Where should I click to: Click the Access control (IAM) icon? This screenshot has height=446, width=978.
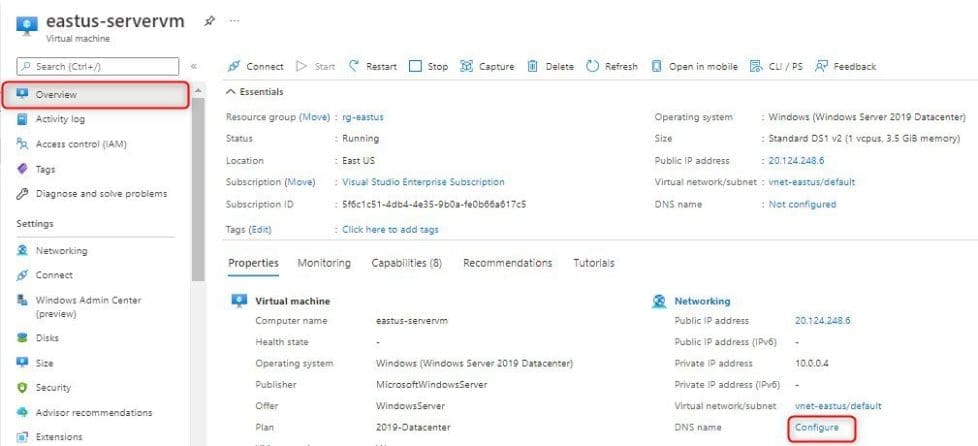(x=22, y=144)
